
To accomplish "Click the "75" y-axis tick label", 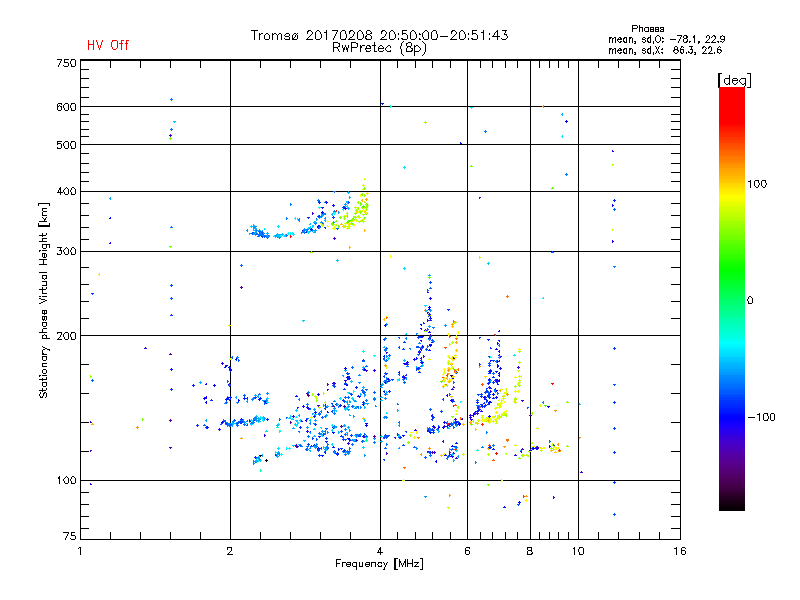I will (x=70, y=536).
